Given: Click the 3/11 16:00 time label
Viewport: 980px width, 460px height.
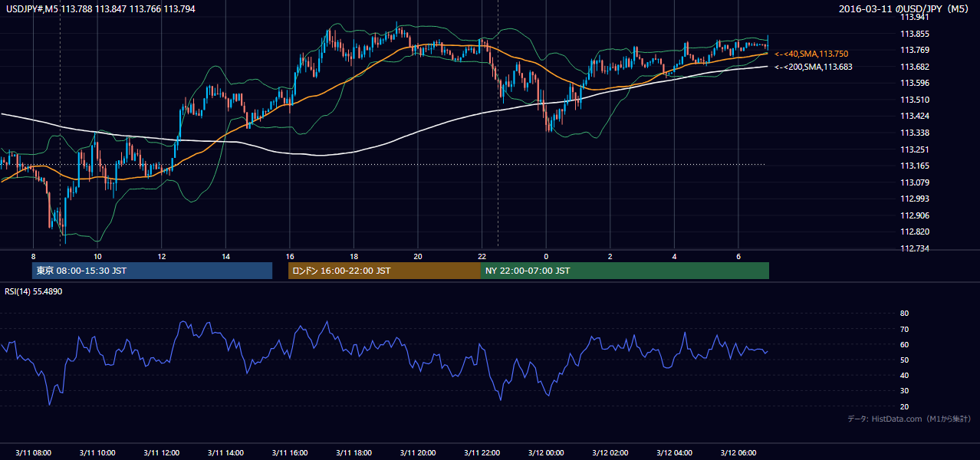Looking at the screenshot, I should pyautogui.click(x=290, y=453).
